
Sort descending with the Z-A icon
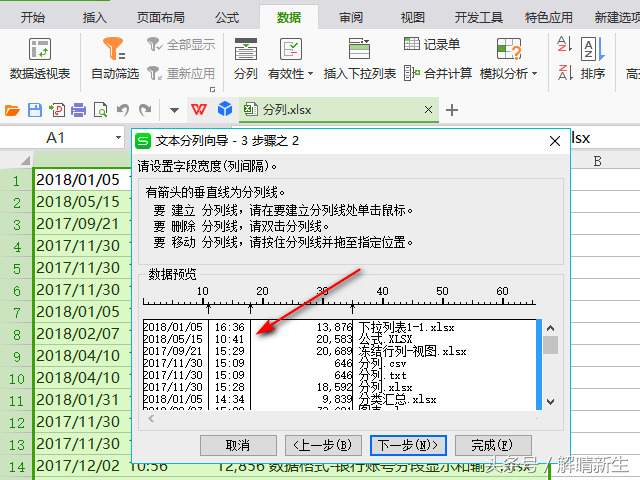click(565, 73)
